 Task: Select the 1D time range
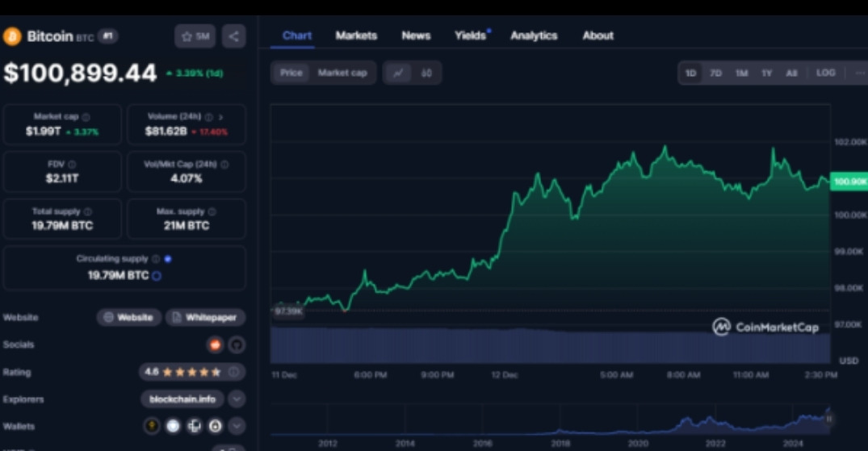tap(690, 73)
